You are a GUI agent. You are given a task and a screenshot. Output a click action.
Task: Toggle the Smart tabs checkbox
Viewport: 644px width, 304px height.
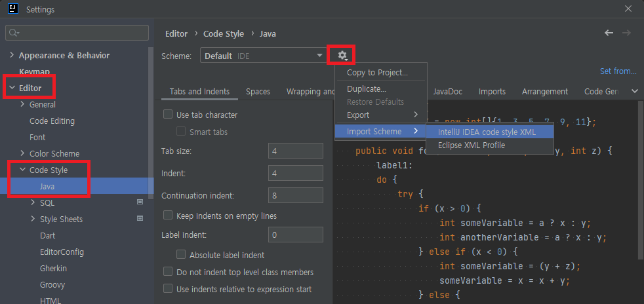click(181, 131)
